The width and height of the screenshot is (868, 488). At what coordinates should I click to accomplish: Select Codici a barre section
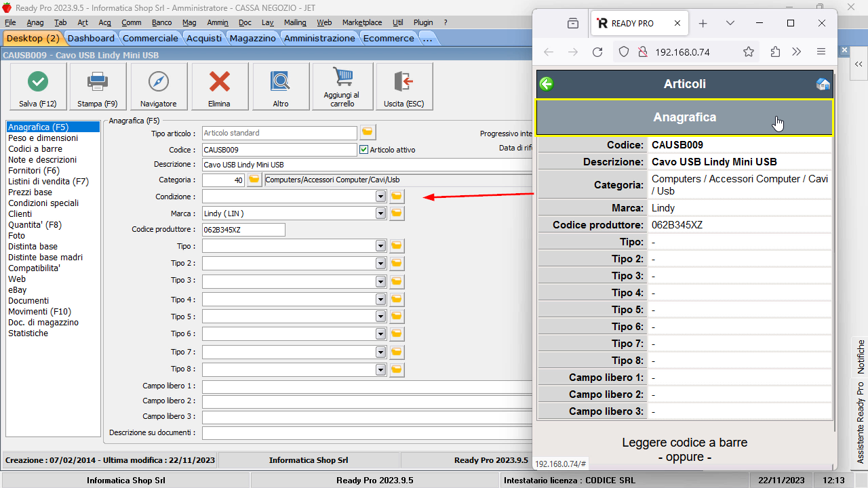(35, 149)
